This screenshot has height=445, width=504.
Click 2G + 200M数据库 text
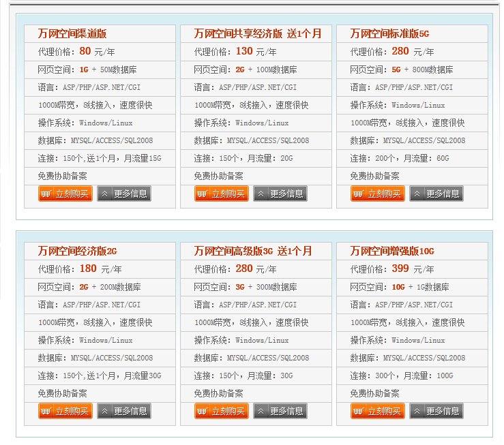coord(110,287)
